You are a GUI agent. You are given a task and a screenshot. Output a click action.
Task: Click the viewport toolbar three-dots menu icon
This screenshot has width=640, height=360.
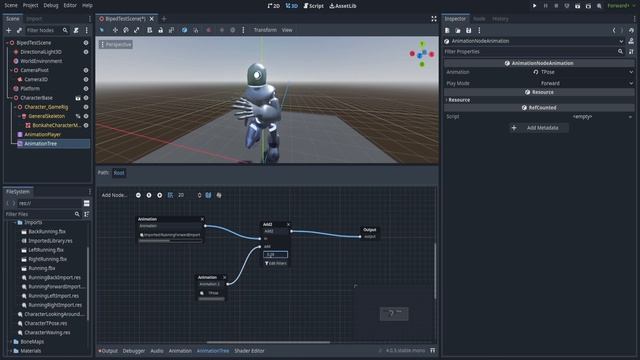(x=243, y=30)
